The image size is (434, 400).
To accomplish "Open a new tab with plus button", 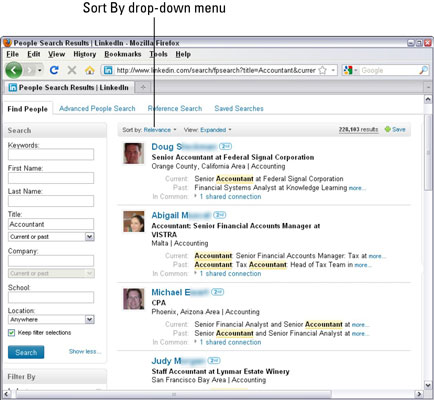I will point(143,87).
